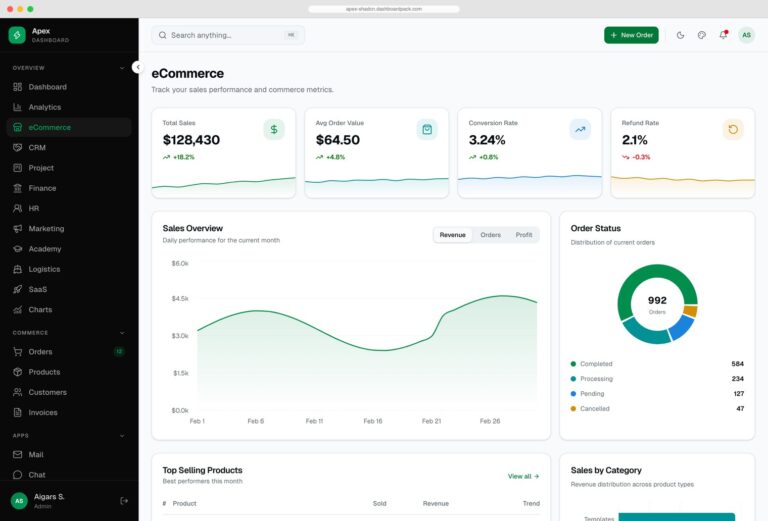Open the Products page
Screen dimensions: 768x521
69,372
